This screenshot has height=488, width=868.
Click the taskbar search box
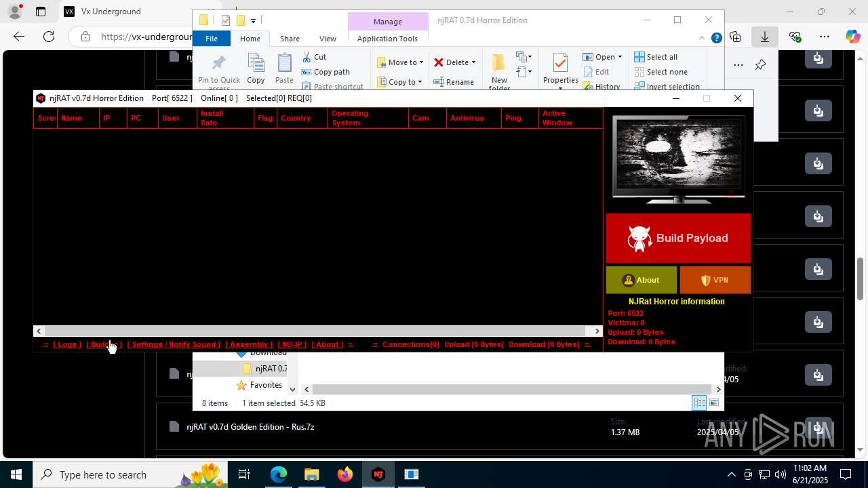132,474
